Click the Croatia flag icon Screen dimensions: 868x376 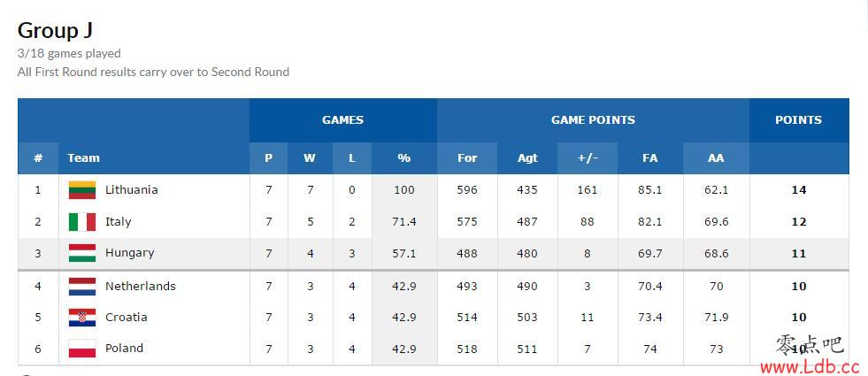(82, 318)
